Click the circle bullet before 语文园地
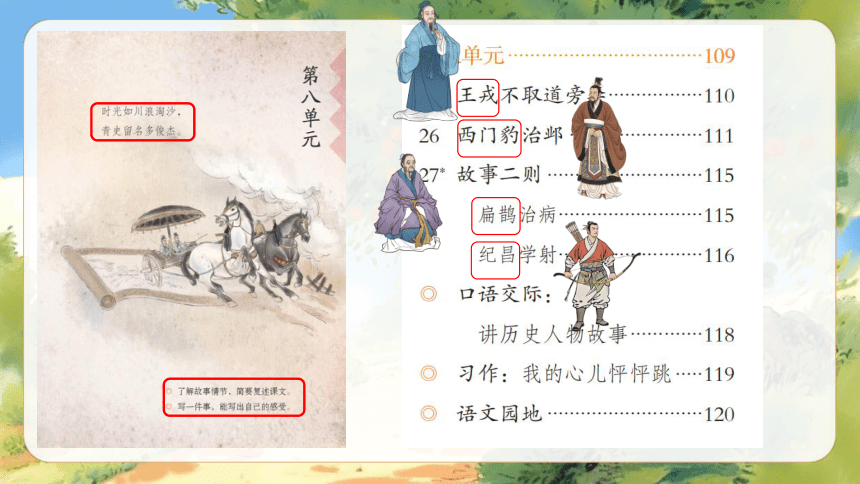This screenshot has height=484, width=860. point(428,413)
